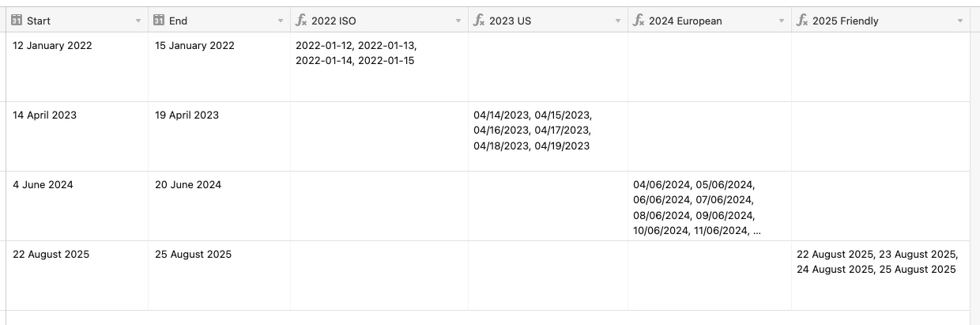980x325 pixels.
Task: Click the formula icon beside 2024 European
Action: tap(639, 21)
